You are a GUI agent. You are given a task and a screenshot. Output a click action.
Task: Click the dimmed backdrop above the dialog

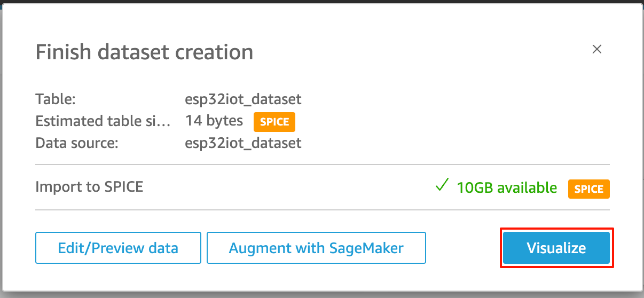point(322,2)
